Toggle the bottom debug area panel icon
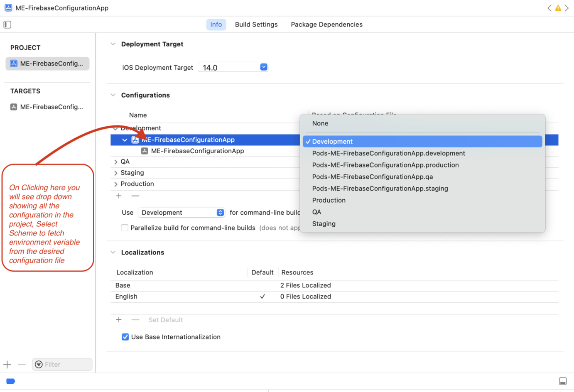Viewport: 574px width, 392px height. 563,381
